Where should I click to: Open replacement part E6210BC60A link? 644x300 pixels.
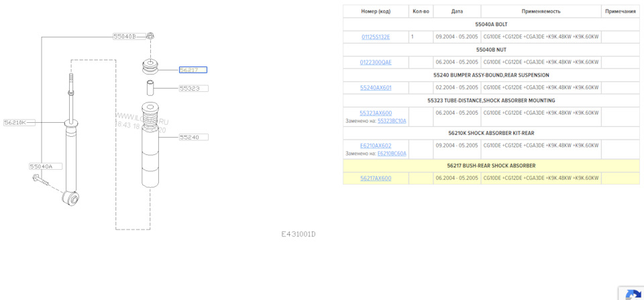[x=391, y=154]
